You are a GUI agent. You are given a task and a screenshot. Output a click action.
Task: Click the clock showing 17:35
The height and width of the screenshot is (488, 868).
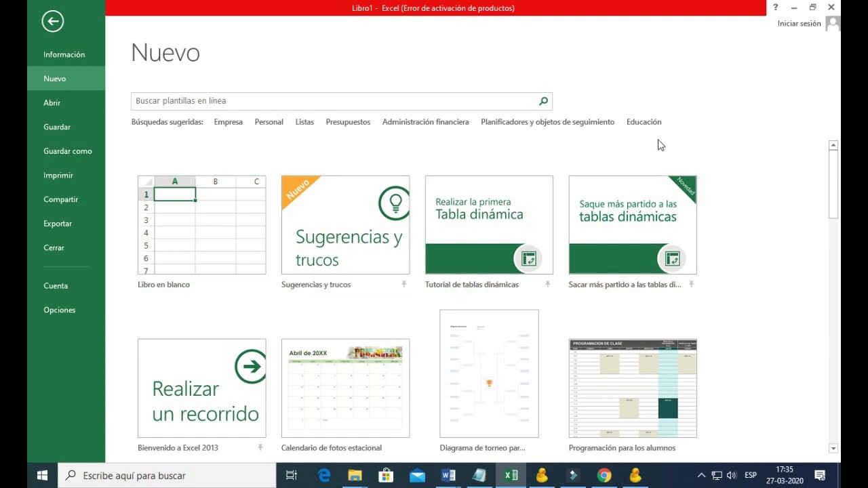784,469
